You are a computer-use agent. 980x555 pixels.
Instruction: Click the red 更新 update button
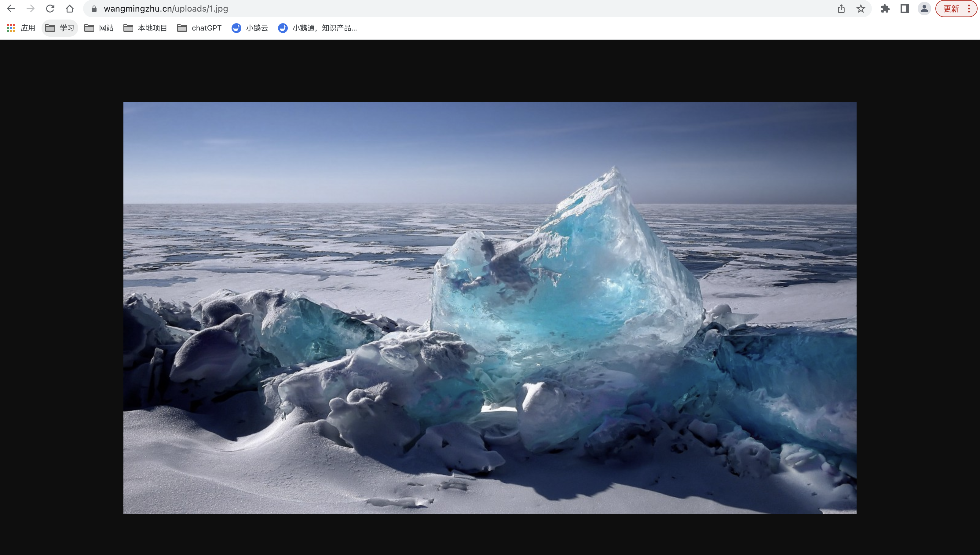click(951, 8)
